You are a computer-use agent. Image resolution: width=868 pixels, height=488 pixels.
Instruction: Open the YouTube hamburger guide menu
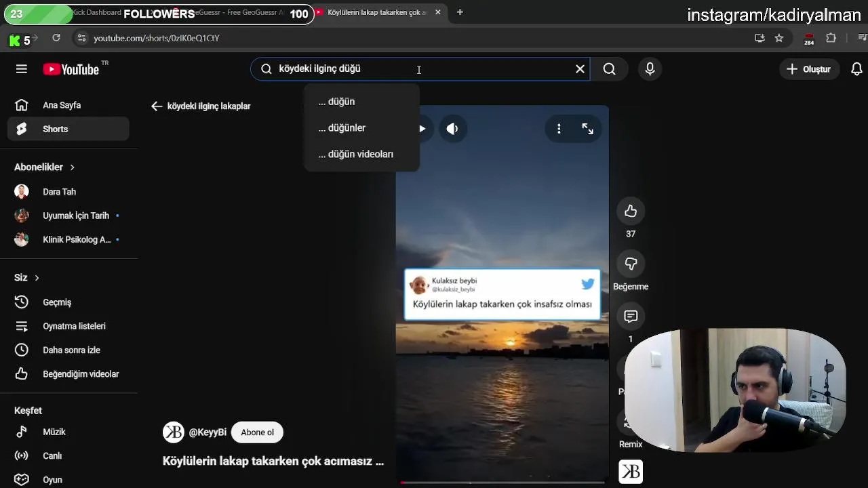click(x=22, y=69)
